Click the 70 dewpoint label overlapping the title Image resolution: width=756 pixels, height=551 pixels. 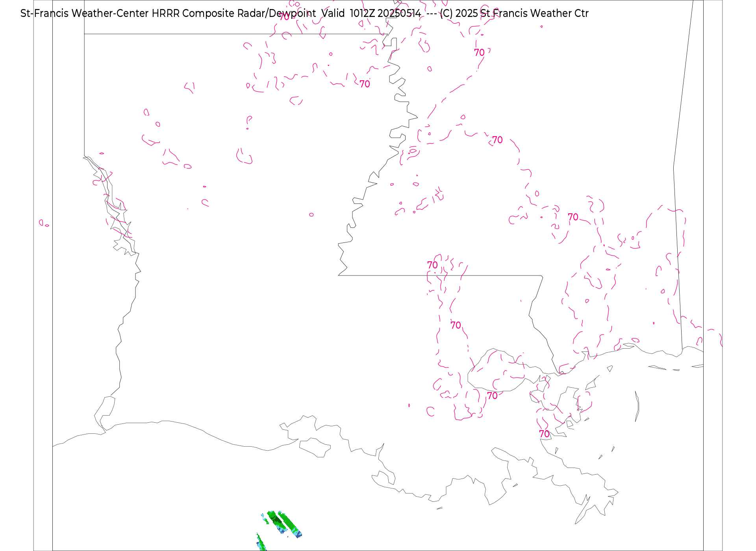click(x=284, y=17)
